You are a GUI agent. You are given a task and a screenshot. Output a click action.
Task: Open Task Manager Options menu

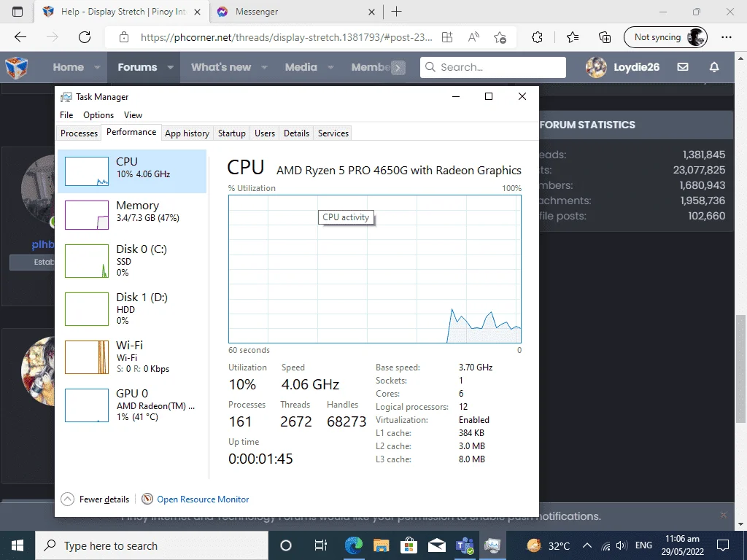pyautogui.click(x=98, y=114)
